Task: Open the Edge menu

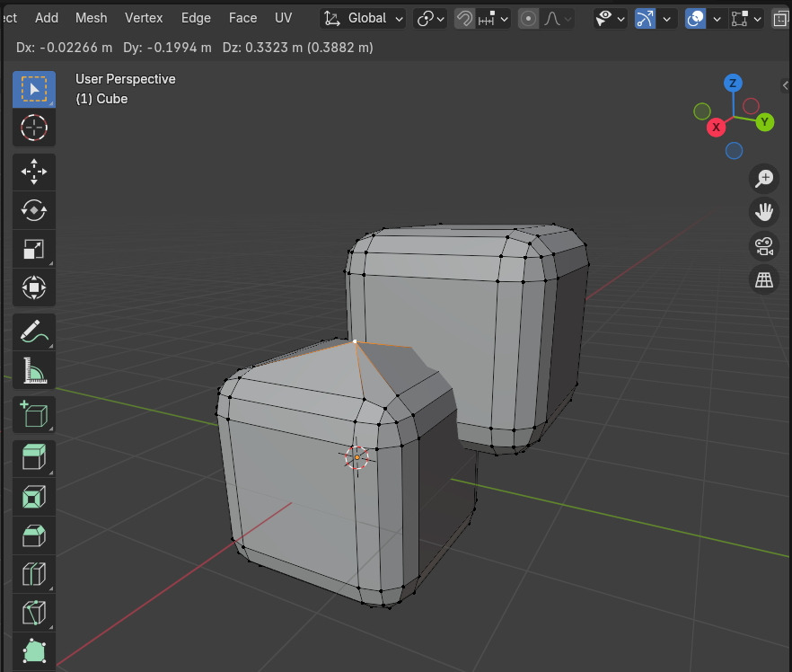Action: [196, 18]
